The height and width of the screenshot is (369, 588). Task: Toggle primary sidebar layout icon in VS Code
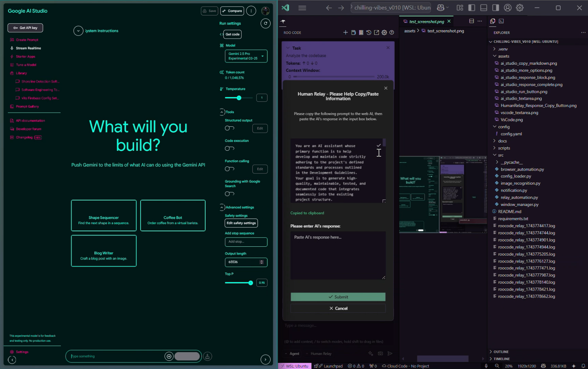pyautogui.click(x=472, y=8)
